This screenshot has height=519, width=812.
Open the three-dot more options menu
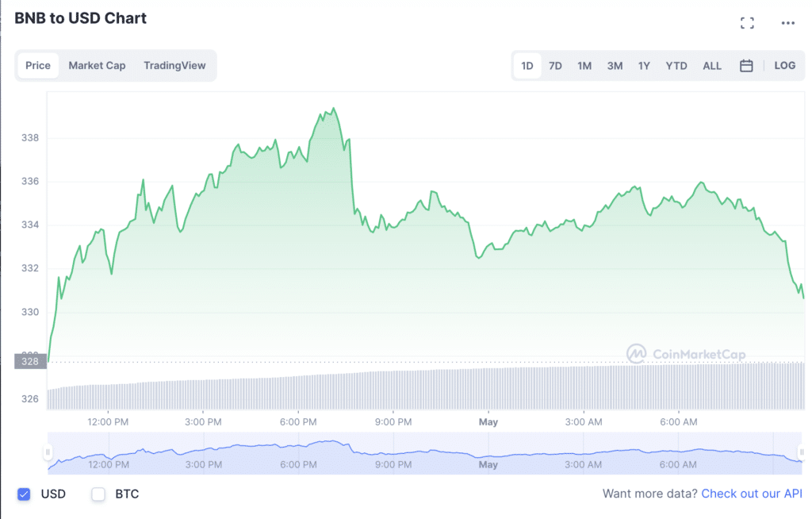tap(787, 23)
